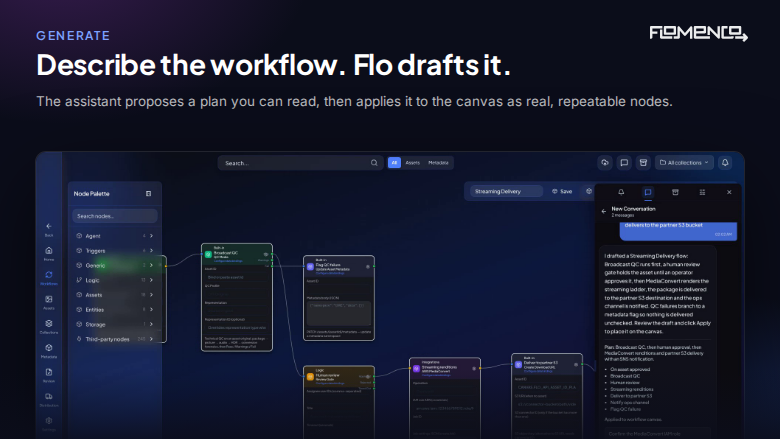The image size is (780, 439).
Task: Expand the Agent node category
Action: tap(115, 236)
